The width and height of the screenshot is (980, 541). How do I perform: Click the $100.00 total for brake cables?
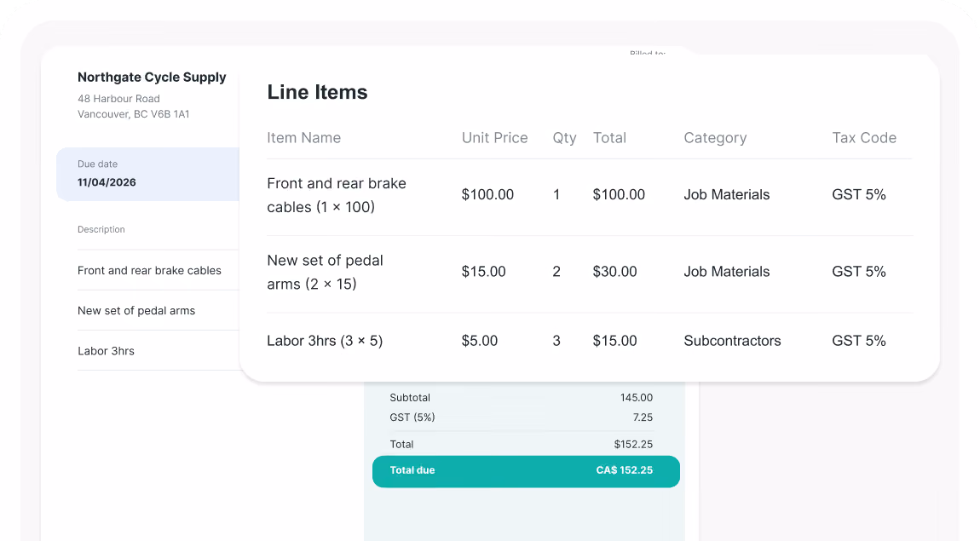tap(619, 195)
